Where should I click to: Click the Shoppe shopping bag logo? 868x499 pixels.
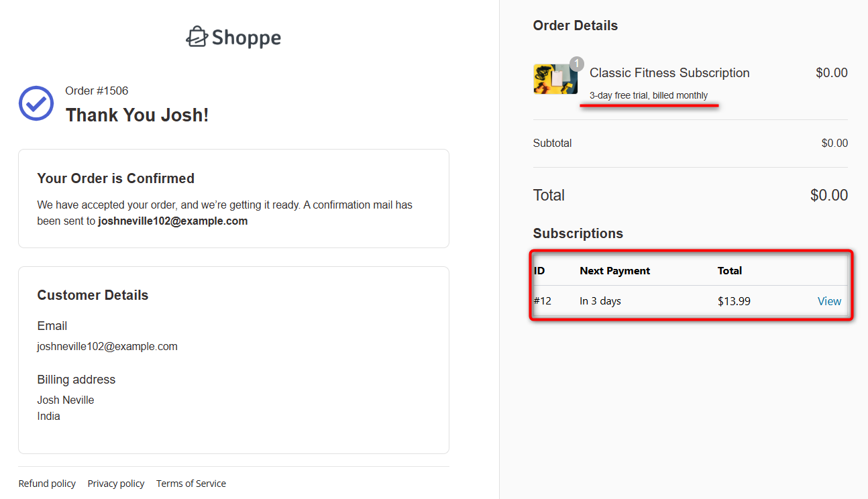tap(198, 37)
